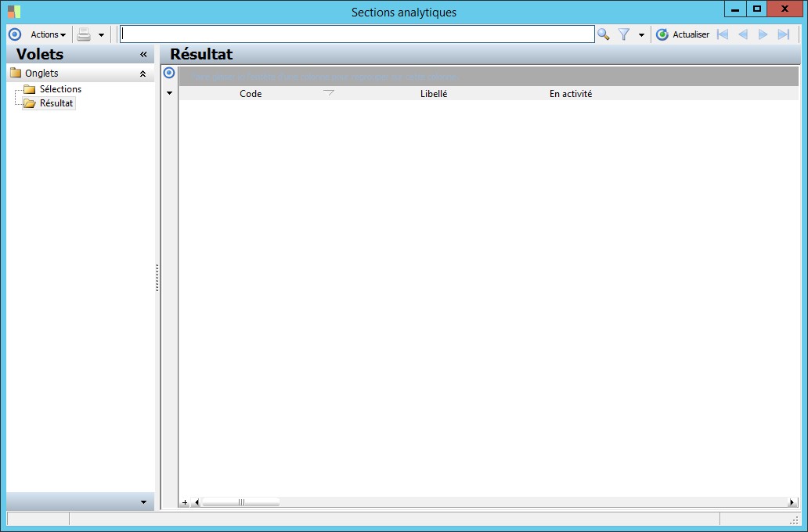This screenshot has width=808, height=532.
Task: Select the Résultat tree item
Action: [56, 103]
